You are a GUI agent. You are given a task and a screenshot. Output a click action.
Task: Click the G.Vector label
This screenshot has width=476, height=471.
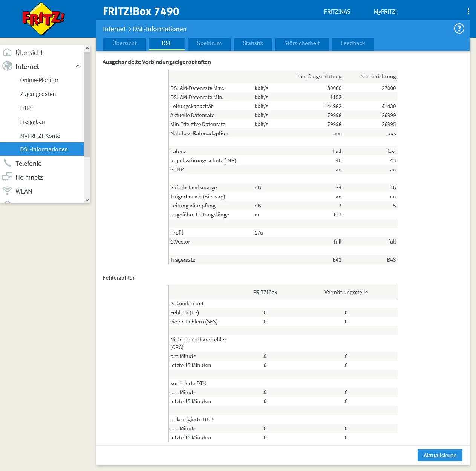pos(180,242)
